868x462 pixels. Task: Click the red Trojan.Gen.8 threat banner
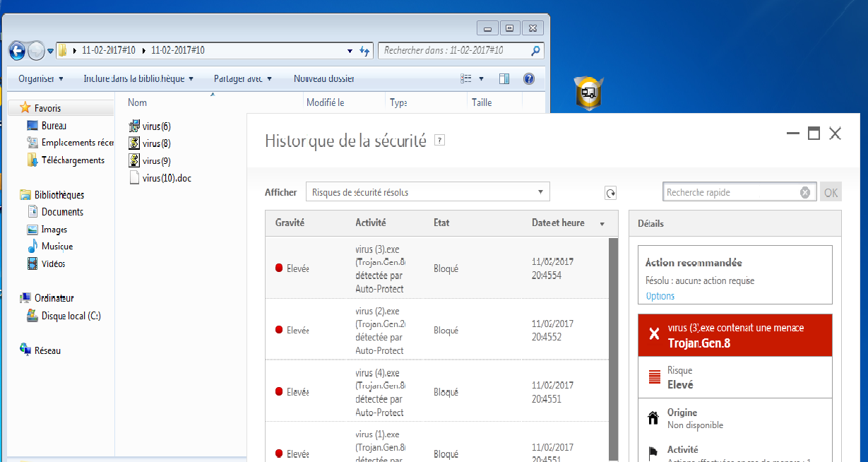735,336
